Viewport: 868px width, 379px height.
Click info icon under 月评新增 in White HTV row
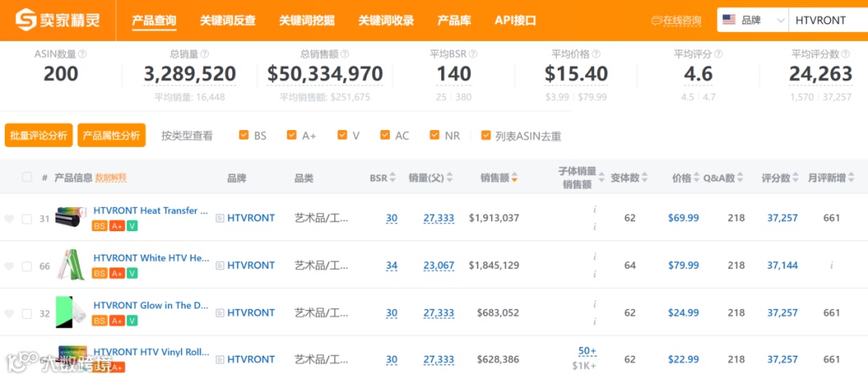click(832, 266)
